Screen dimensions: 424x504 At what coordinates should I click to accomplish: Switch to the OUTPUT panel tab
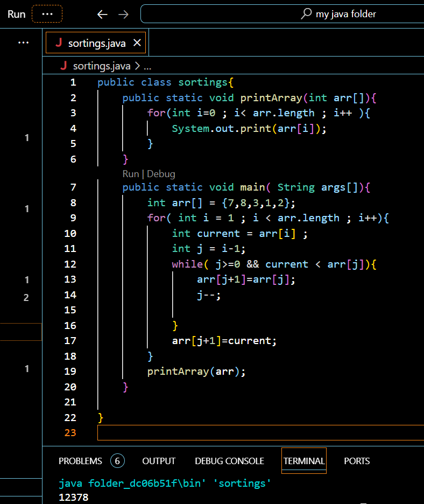(159, 461)
